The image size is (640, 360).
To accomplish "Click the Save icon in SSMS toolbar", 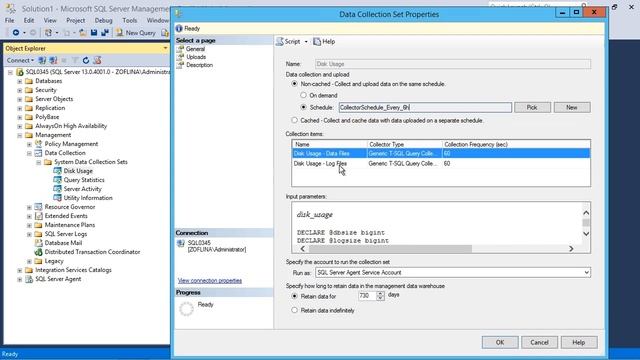I will tap(94, 33).
